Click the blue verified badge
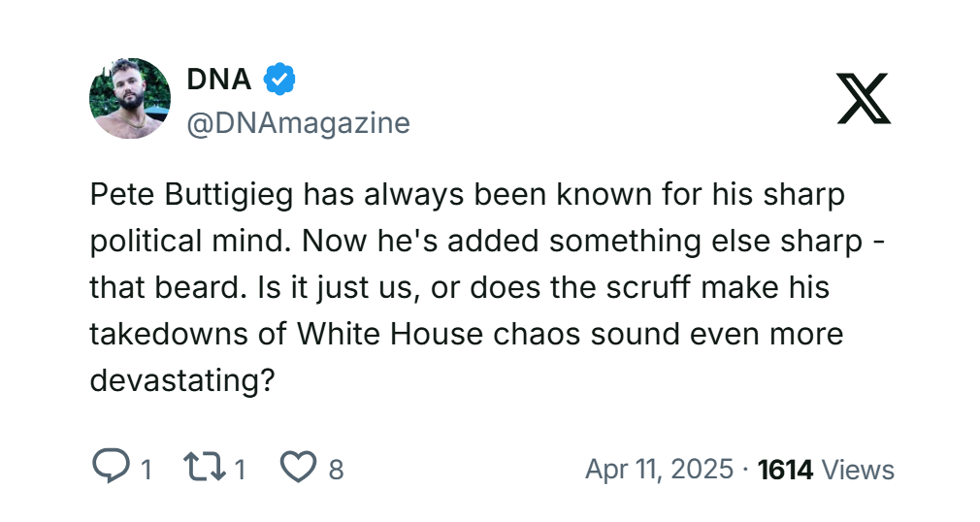980x522 pixels. (280, 80)
